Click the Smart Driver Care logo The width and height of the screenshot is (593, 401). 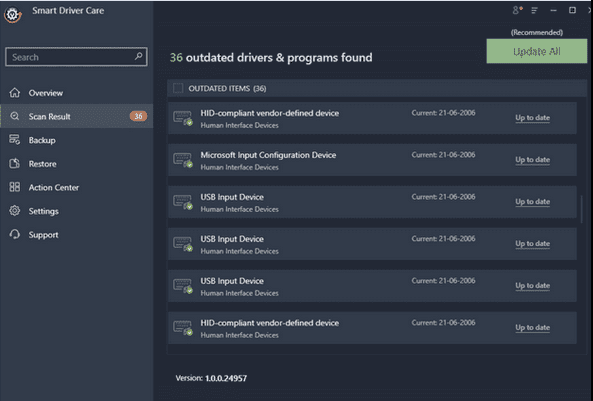coord(12,15)
